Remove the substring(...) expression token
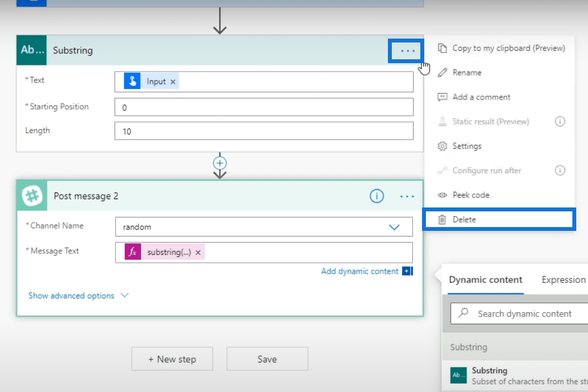 click(x=198, y=252)
